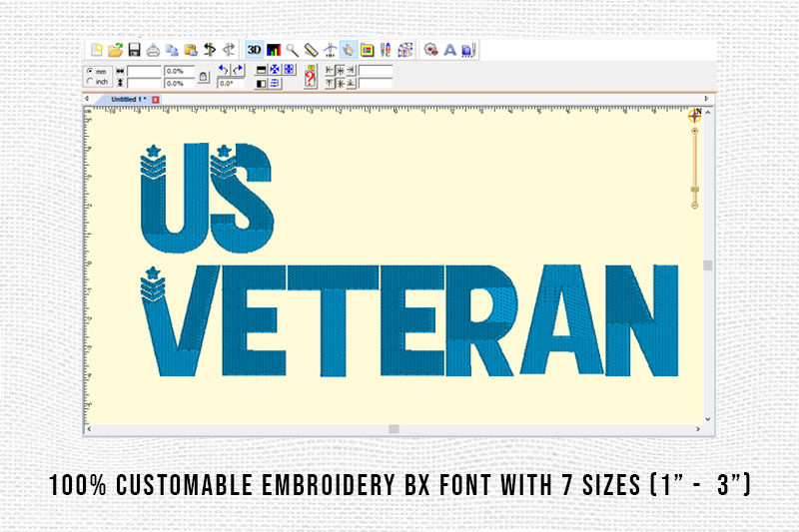The height and width of the screenshot is (532, 799).
Task: Click the height size input field
Action: 144,83
